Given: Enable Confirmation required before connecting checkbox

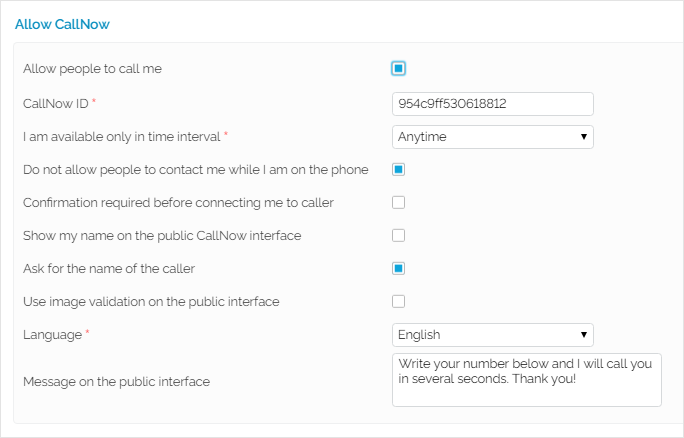Looking at the screenshot, I should [398, 202].
